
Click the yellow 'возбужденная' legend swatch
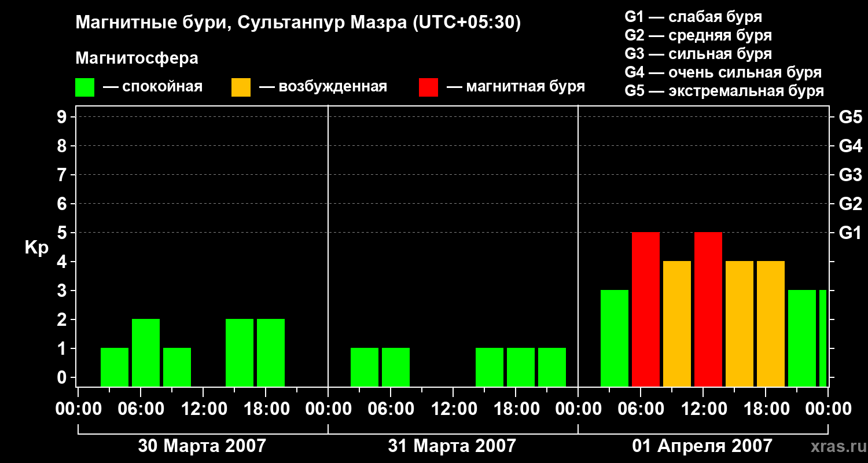pyautogui.click(x=241, y=87)
